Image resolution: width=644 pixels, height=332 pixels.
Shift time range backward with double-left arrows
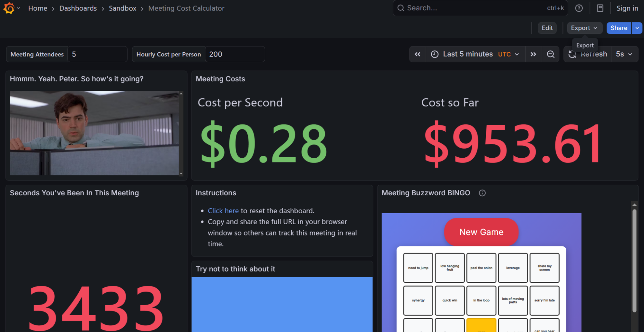tap(418, 54)
